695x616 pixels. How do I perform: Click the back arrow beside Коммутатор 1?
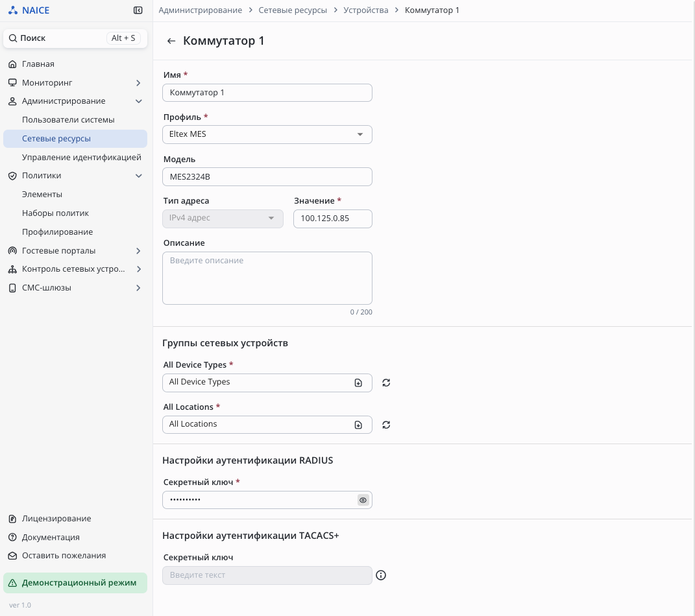[x=171, y=41]
